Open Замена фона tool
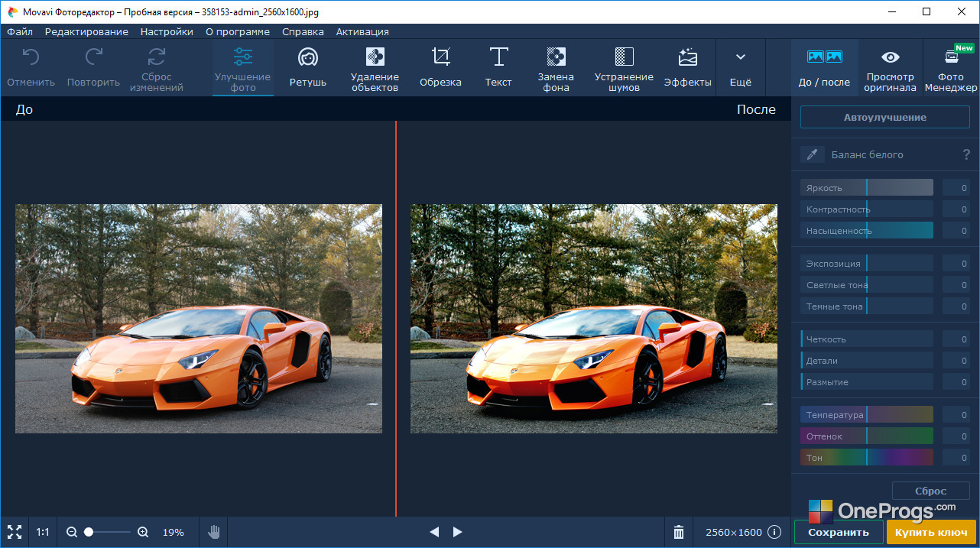The image size is (980, 548). coord(556,69)
